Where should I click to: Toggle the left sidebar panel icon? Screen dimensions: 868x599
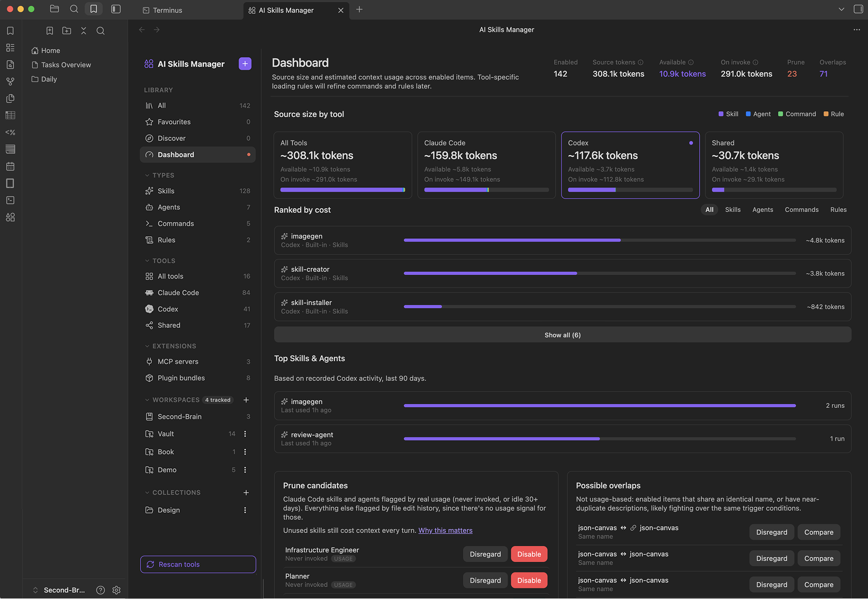click(x=116, y=9)
